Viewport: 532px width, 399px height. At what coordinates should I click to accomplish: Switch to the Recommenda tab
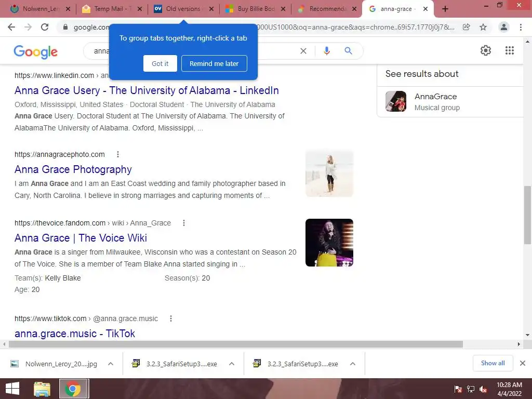(x=327, y=9)
